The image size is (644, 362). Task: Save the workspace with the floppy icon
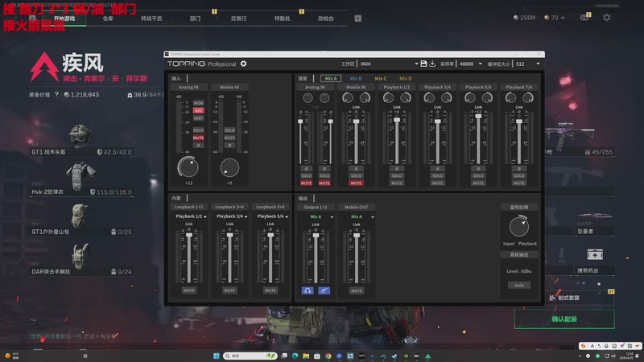423,64
